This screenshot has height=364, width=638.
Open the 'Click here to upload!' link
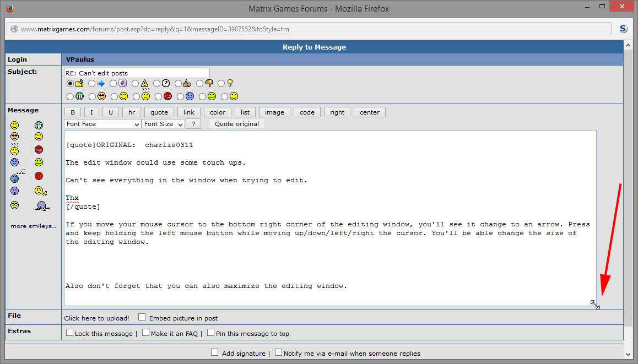[96, 318]
